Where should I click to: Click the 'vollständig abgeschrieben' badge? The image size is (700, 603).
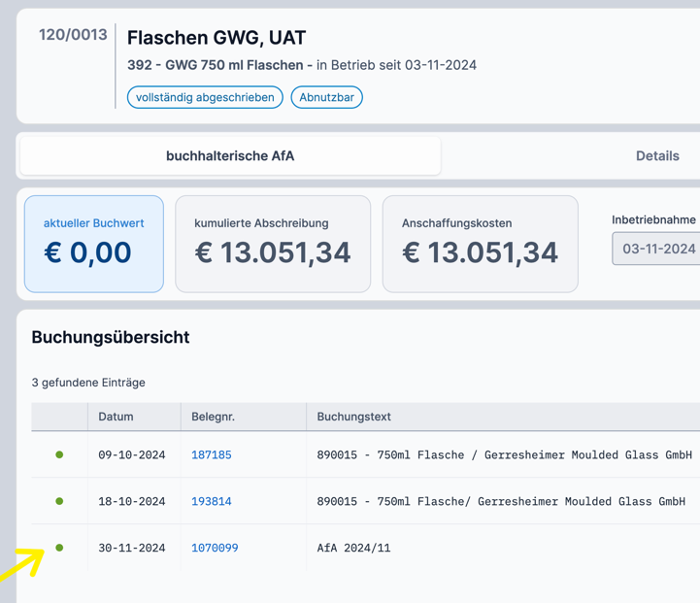pos(205,97)
